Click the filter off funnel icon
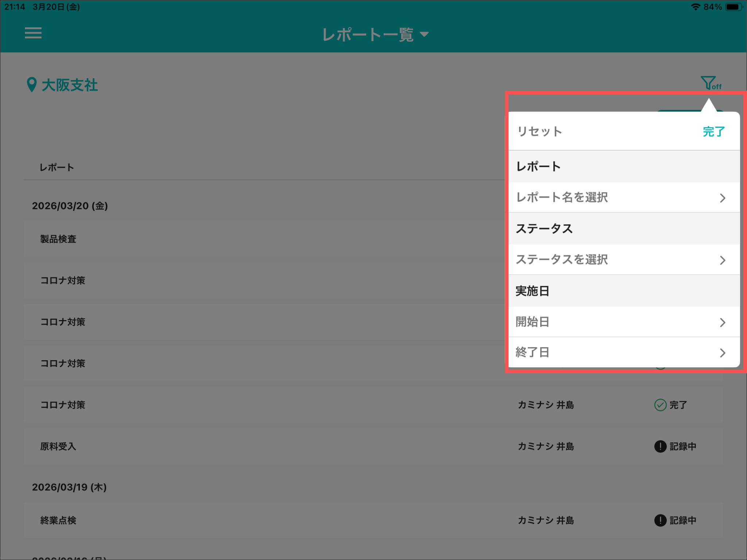 pyautogui.click(x=710, y=83)
